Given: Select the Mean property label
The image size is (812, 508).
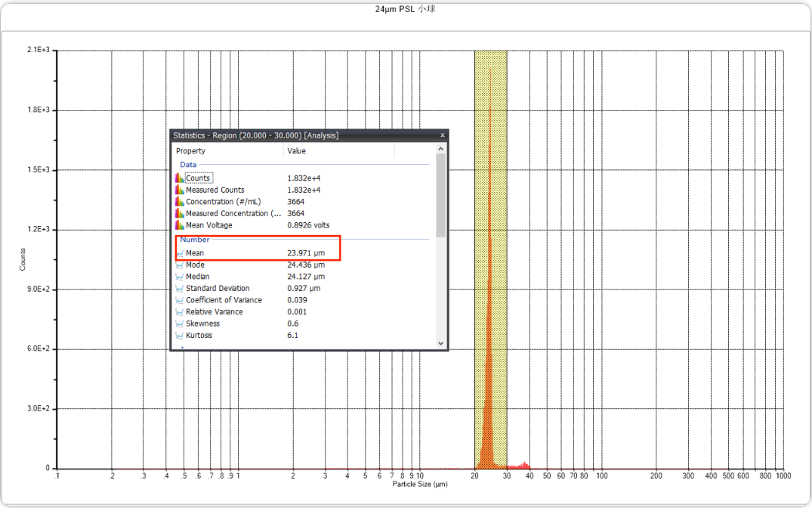Looking at the screenshot, I should (x=195, y=253).
